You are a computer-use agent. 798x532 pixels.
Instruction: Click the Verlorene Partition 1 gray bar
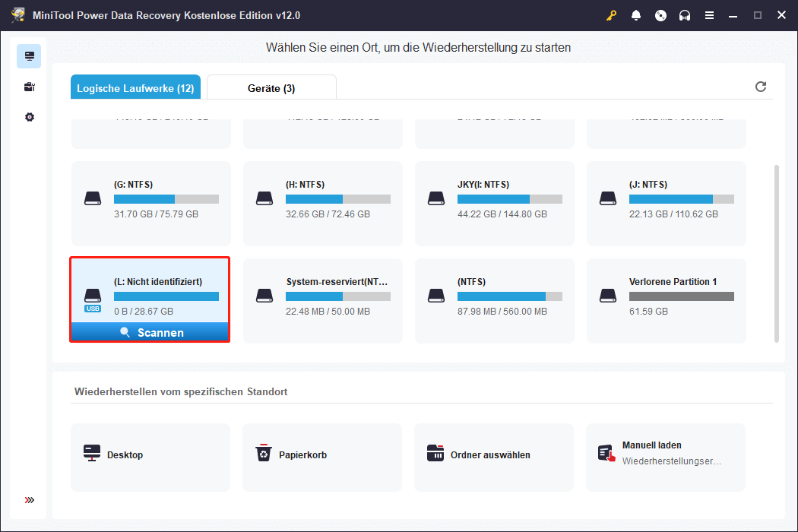[682, 296]
